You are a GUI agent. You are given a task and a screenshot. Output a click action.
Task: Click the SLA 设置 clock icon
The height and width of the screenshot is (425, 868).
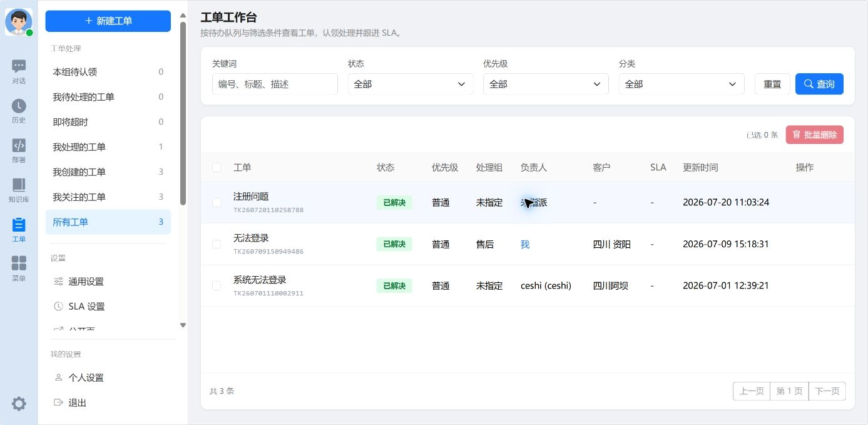click(58, 307)
